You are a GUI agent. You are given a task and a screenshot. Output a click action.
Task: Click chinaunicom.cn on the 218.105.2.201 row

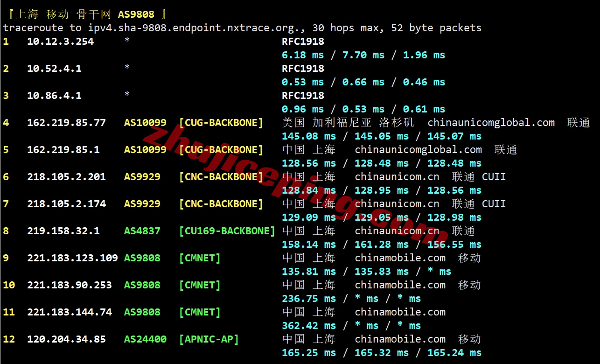click(x=397, y=177)
